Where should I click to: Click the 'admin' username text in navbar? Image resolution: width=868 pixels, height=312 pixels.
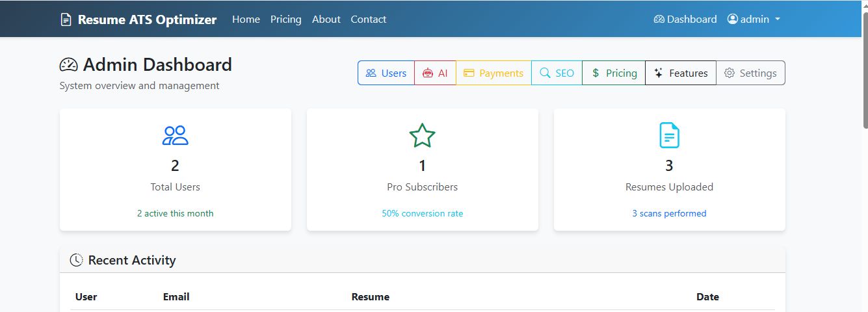(755, 19)
